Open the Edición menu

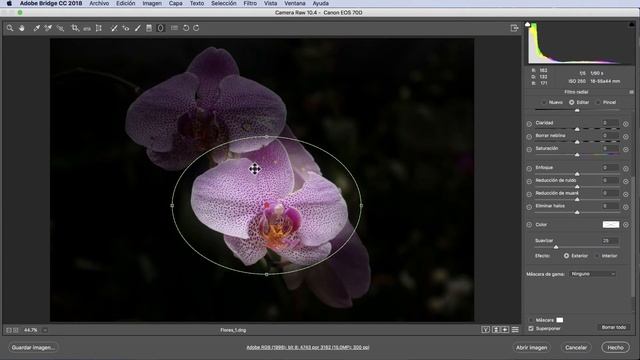pyautogui.click(x=125, y=3)
